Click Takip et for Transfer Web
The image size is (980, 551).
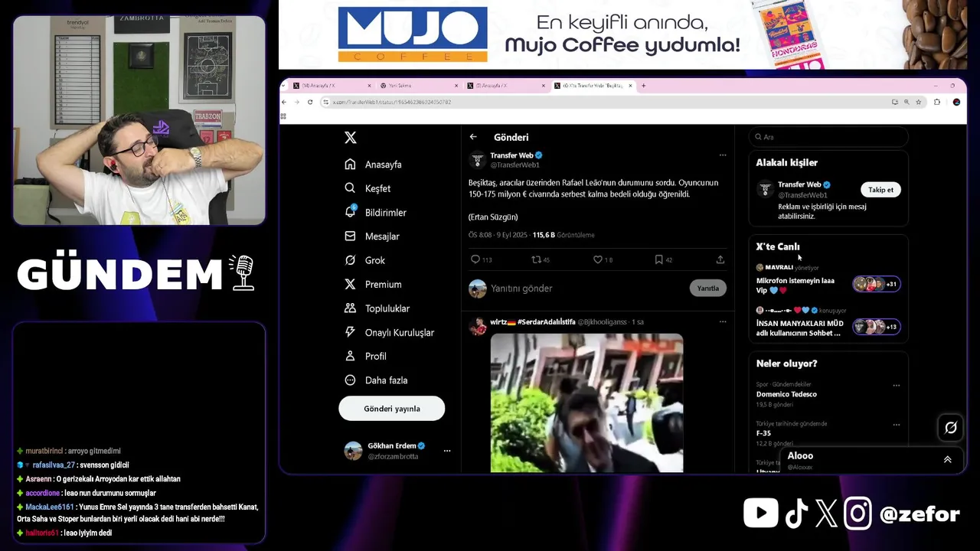[x=880, y=190]
